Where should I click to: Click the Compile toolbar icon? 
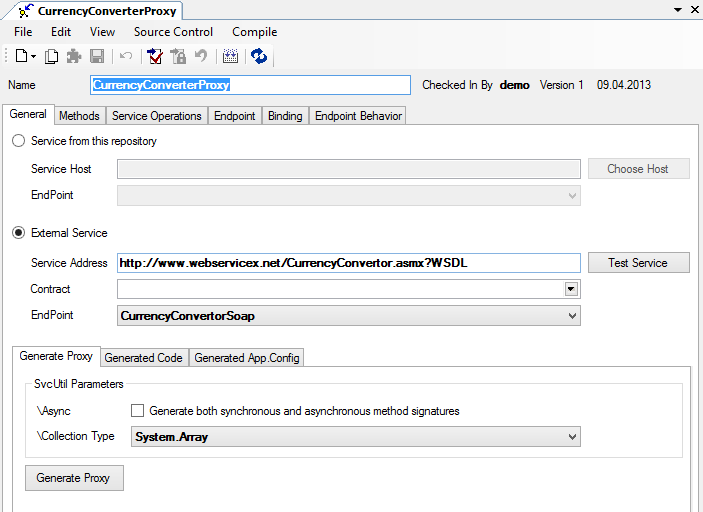coord(230,57)
